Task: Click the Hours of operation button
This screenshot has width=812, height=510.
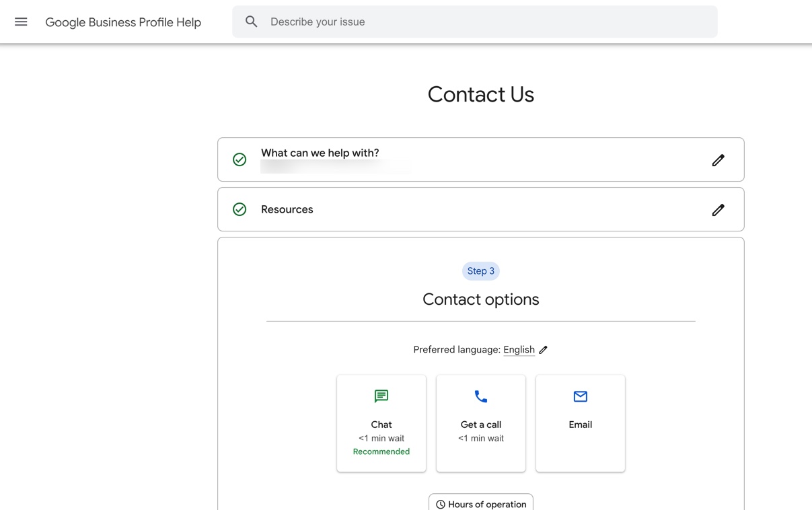Action: [x=480, y=503]
